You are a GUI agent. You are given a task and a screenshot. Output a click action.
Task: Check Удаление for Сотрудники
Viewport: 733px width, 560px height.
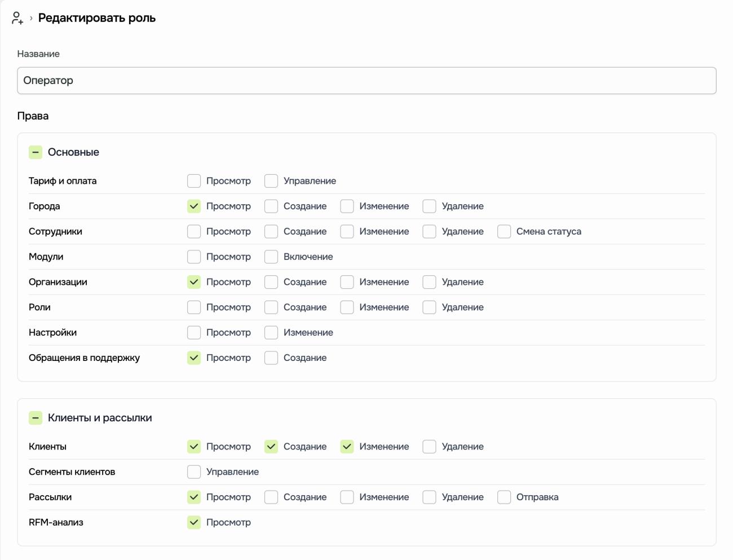pos(429,232)
